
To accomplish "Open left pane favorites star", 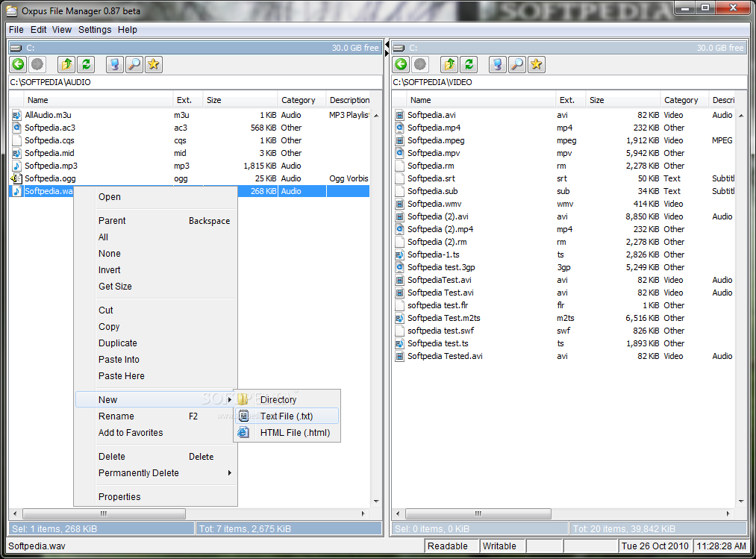I will (153, 64).
